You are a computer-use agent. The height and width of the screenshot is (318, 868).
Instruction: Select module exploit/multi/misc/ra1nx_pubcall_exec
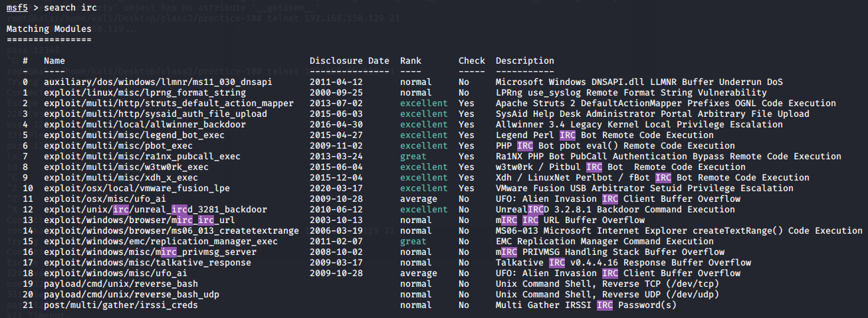[x=142, y=157]
